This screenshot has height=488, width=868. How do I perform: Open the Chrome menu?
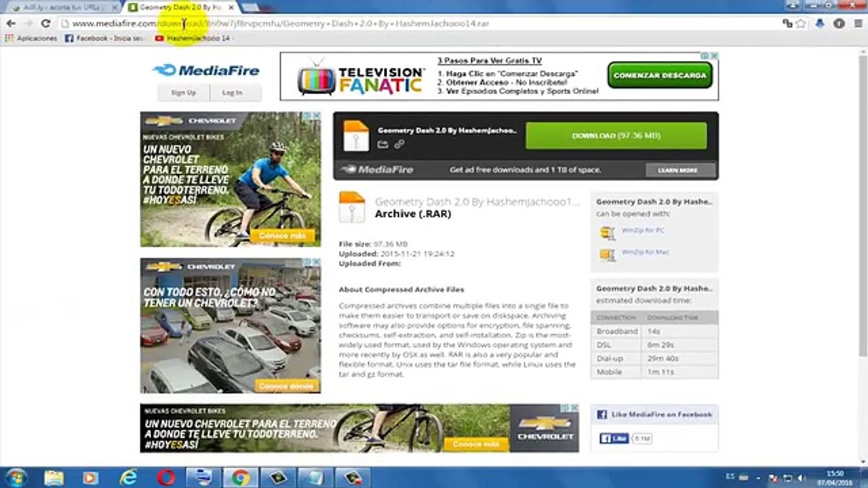pos(858,23)
